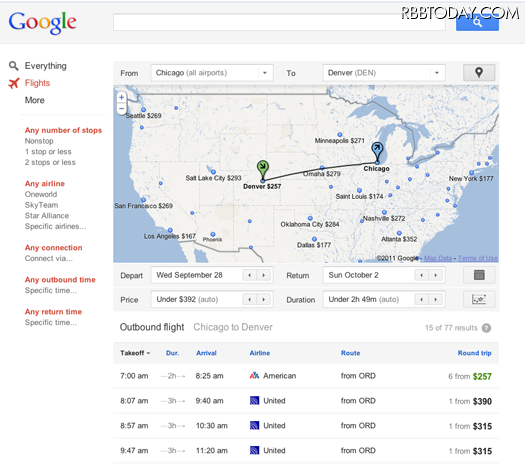
Task: Zoom in on the map
Action: pos(122,97)
